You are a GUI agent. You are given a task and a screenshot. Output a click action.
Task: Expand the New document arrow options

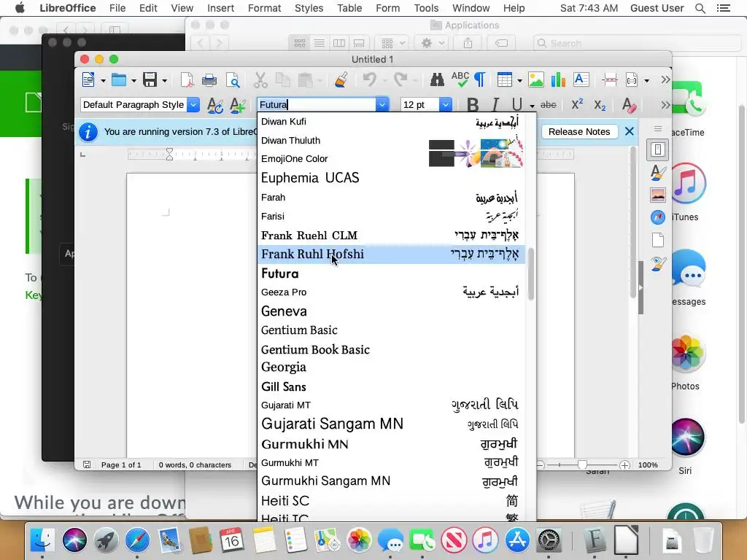[103, 80]
